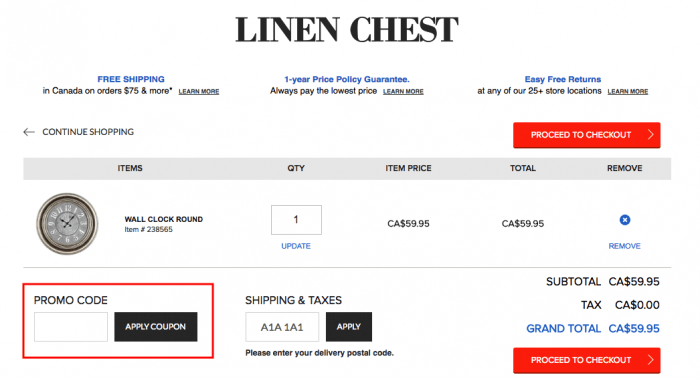700x379 pixels.
Task: Focus the promo code input field
Action: click(71, 327)
